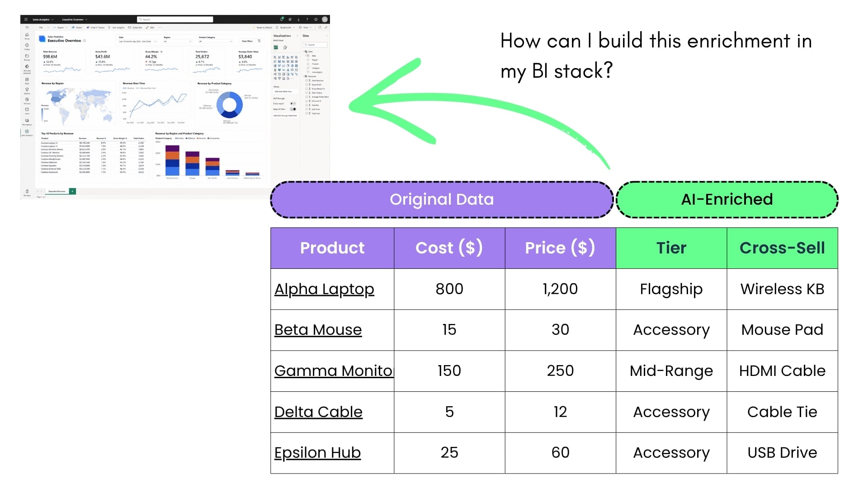Open the Browse folder icon

coord(27,56)
